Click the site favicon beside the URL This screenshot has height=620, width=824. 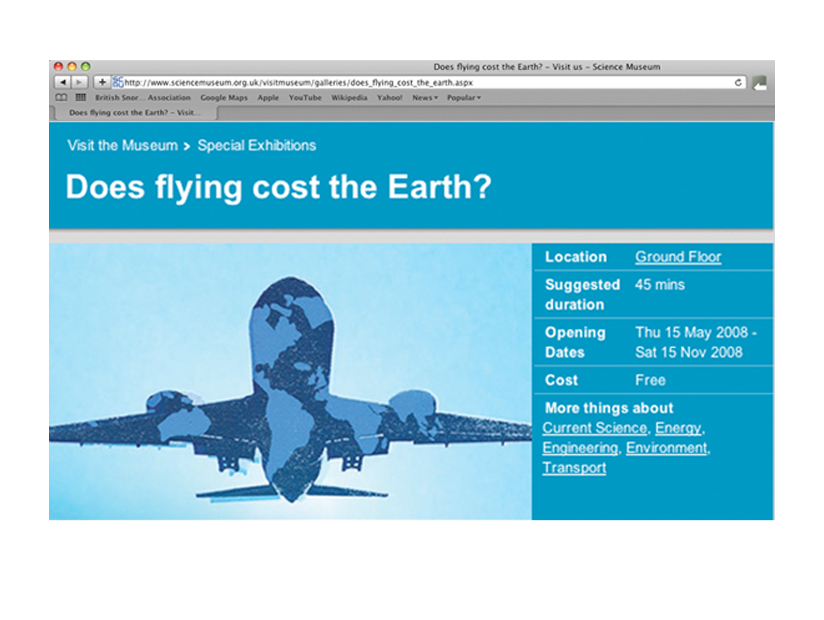tap(118, 82)
